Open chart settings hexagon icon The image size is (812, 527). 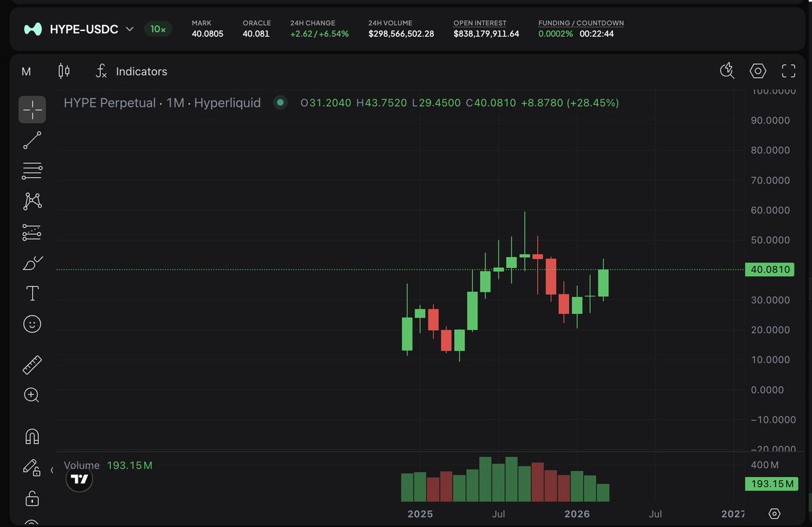(758, 71)
